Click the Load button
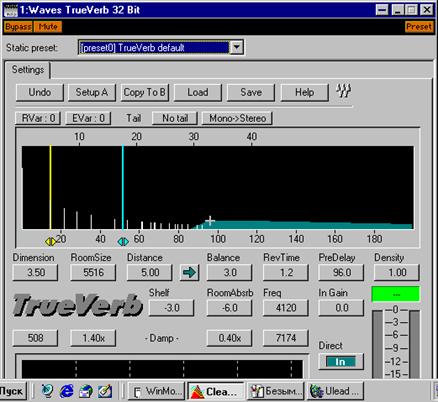The width and height of the screenshot is (438, 402). click(198, 92)
